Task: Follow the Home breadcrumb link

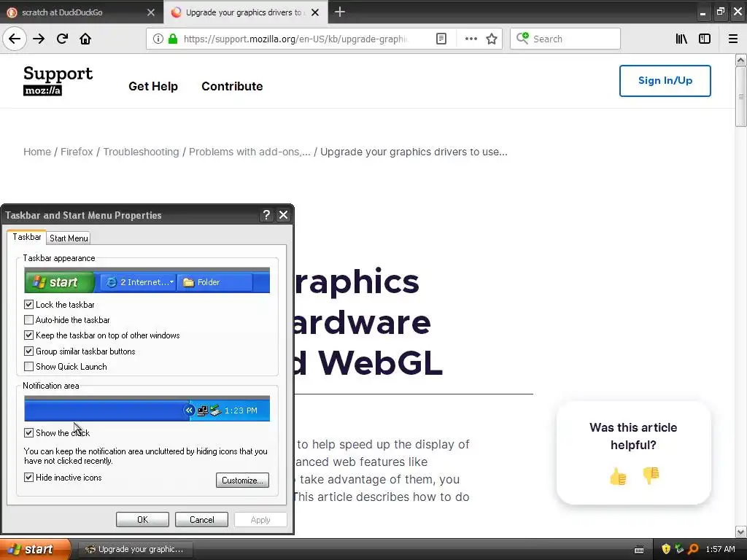Action: point(37,152)
